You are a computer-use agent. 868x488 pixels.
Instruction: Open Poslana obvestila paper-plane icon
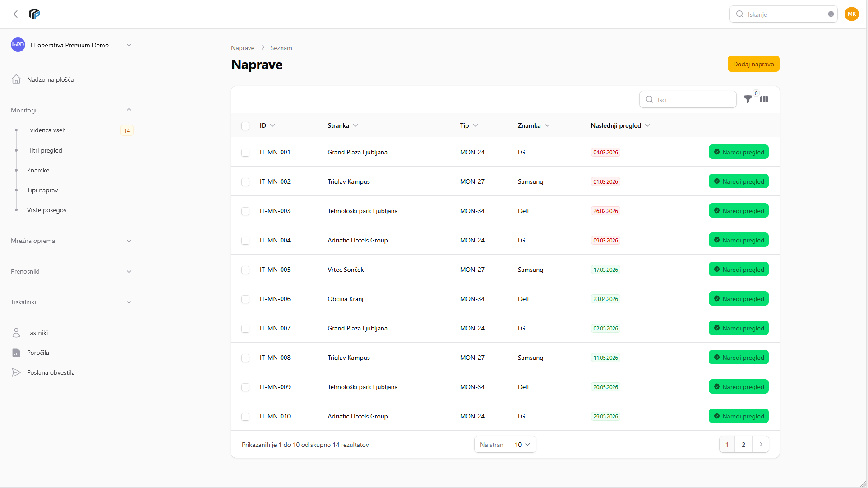point(16,372)
